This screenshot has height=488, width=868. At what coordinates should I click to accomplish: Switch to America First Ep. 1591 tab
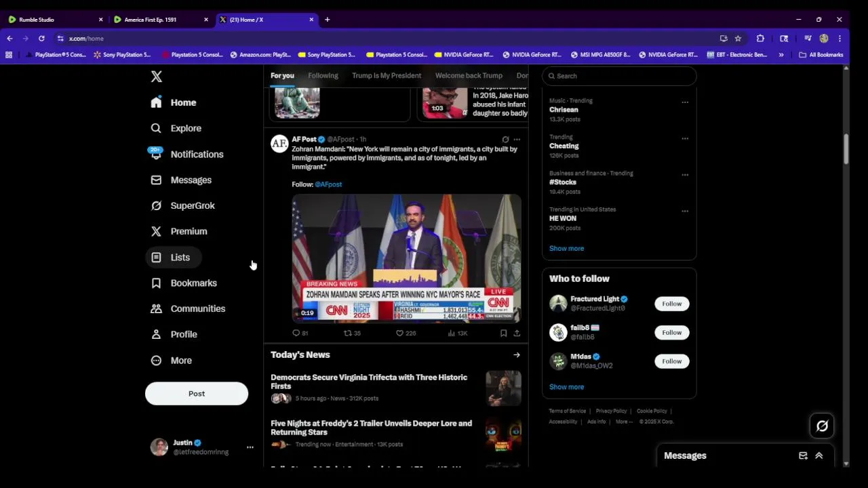[x=161, y=20]
